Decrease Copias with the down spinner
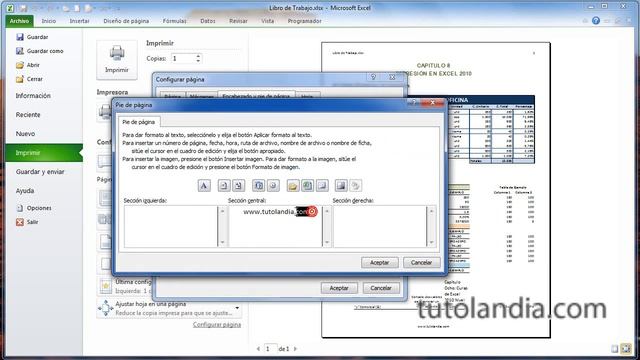Screen dimensions: 640x360 tap(198, 61)
